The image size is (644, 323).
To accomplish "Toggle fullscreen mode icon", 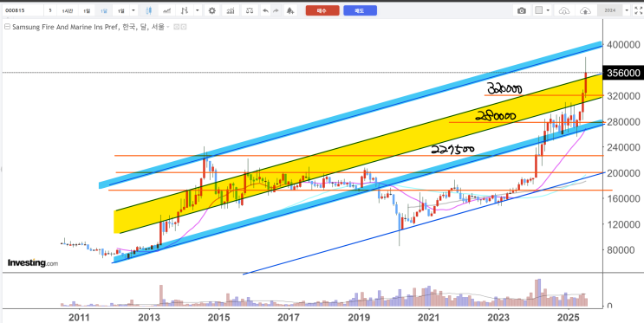I will coord(638,10).
